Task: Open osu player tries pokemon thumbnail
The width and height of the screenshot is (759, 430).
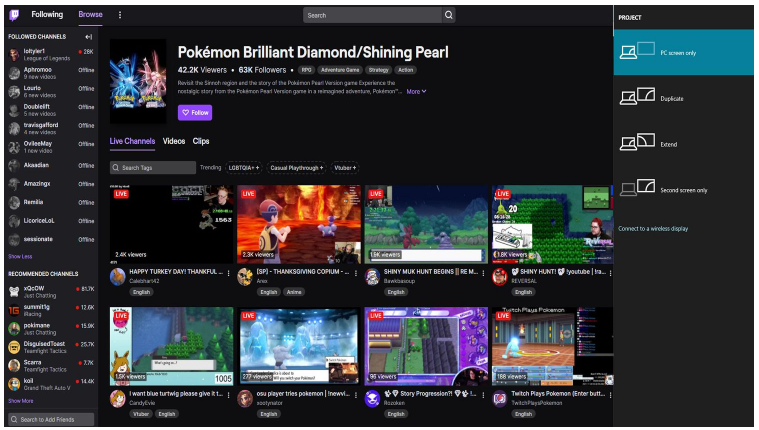Action: pyautogui.click(x=299, y=346)
